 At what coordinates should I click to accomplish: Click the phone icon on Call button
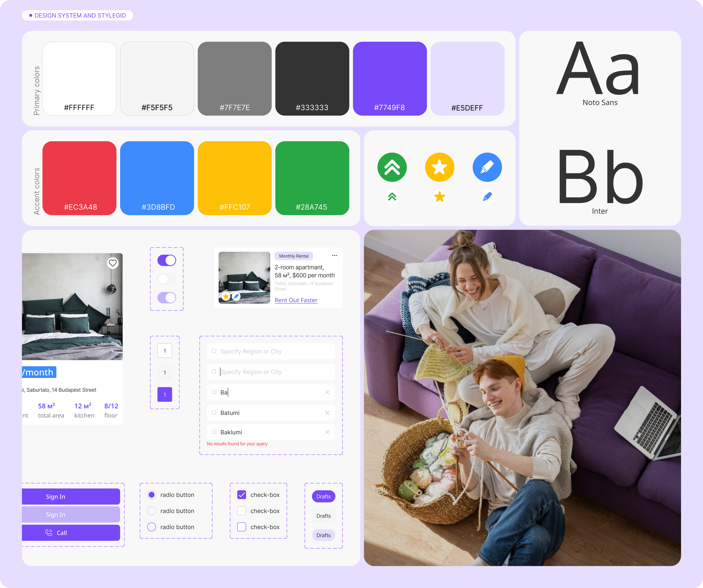point(49,532)
